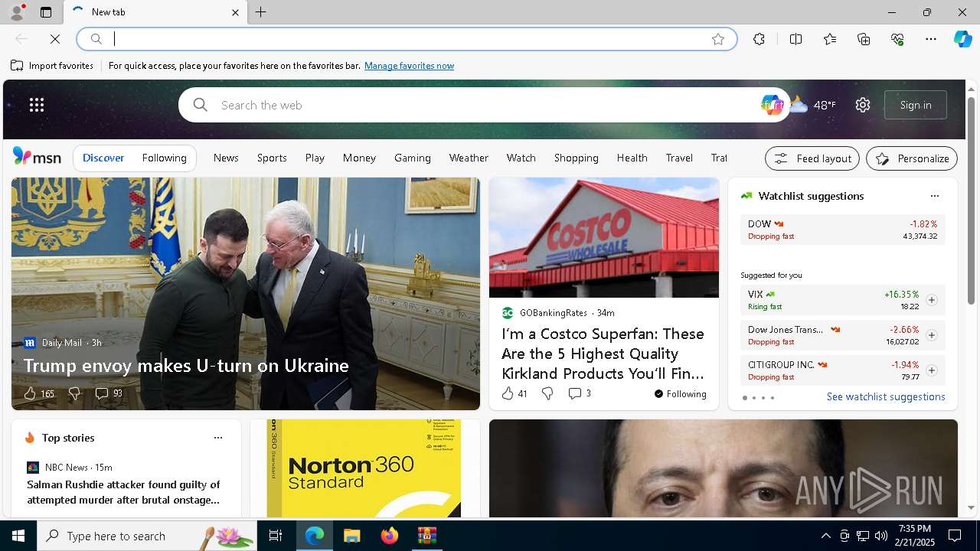
Task: Open the tab actions menu icon
Action: 46,12
